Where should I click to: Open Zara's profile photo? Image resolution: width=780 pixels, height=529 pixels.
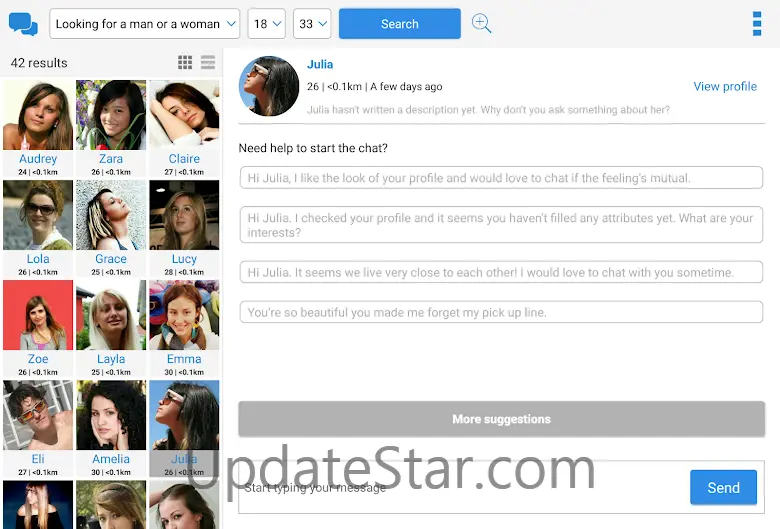[x=111, y=115]
